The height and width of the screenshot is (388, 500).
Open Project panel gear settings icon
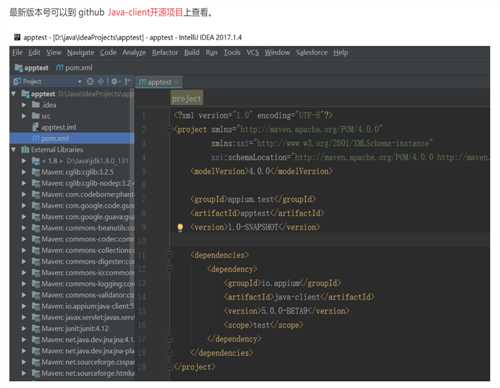(x=114, y=82)
